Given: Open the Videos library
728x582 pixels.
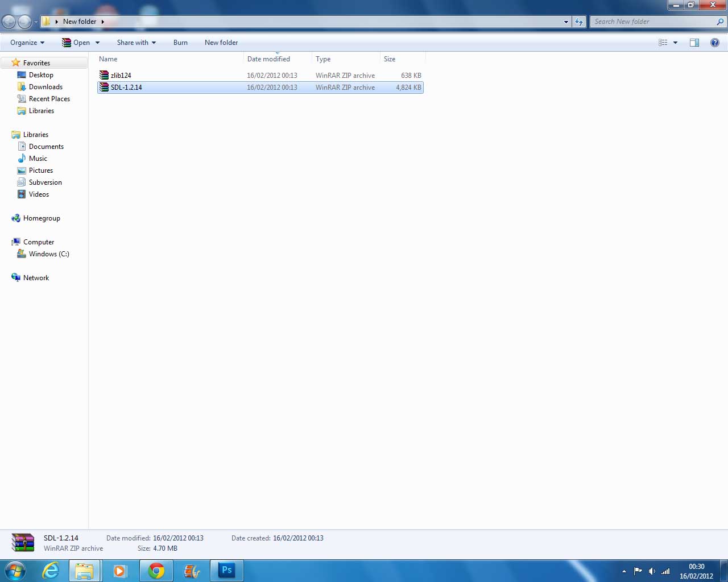Looking at the screenshot, I should point(39,194).
